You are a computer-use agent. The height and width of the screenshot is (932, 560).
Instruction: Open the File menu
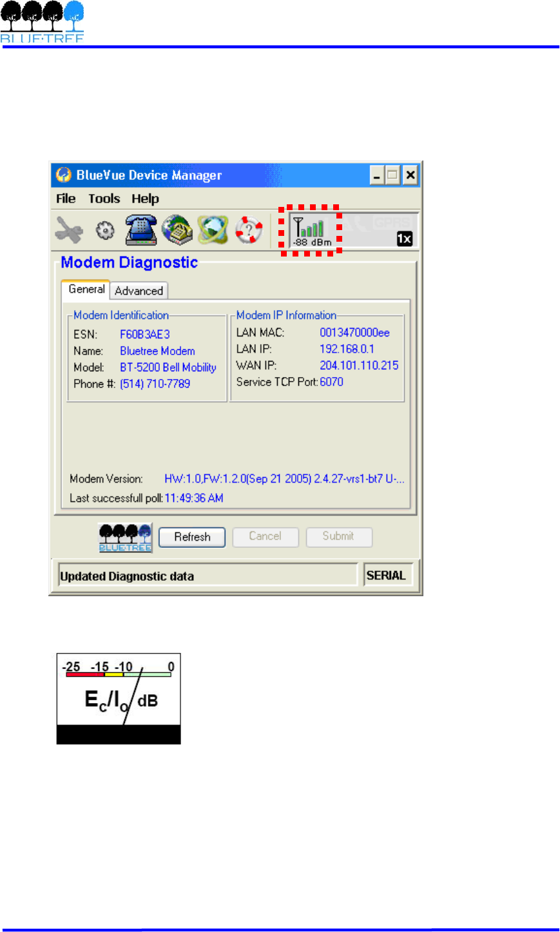click(66, 199)
